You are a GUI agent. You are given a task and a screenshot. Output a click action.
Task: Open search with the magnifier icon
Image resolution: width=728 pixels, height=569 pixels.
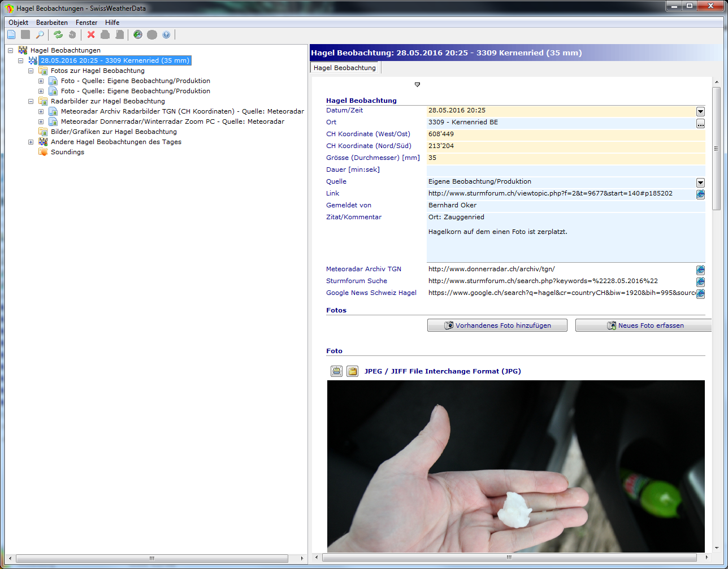click(40, 35)
